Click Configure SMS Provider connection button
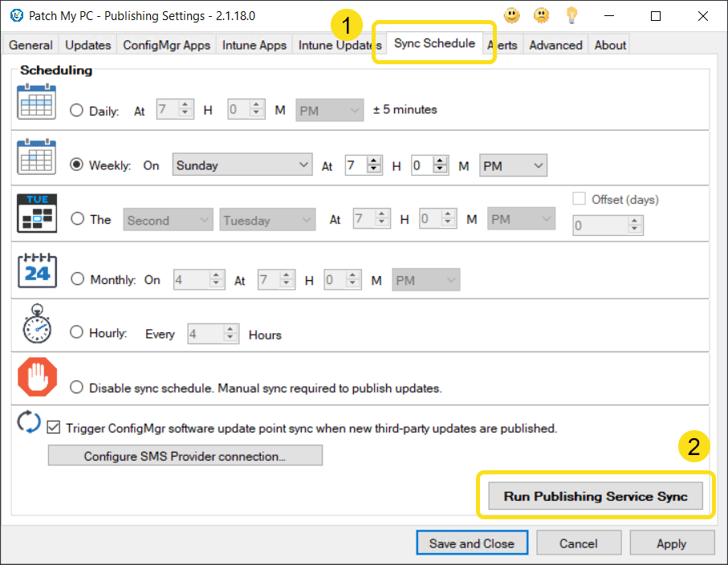The image size is (728, 565). pyautogui.click(x=185, y=456)
